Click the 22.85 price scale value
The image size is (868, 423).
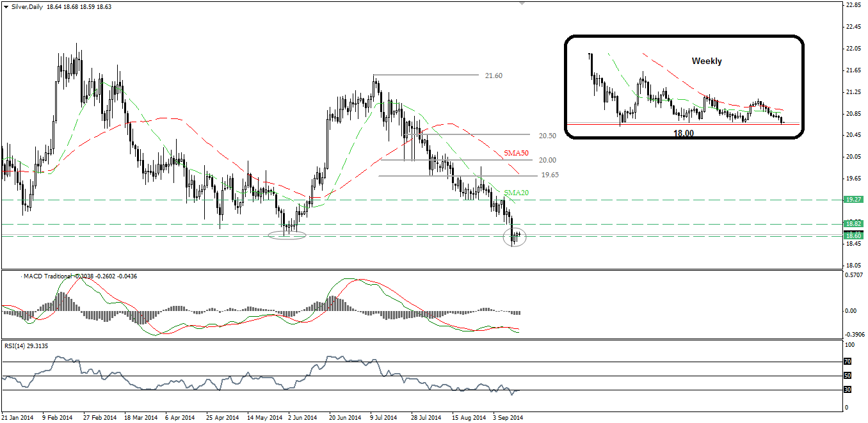[853, 5]
